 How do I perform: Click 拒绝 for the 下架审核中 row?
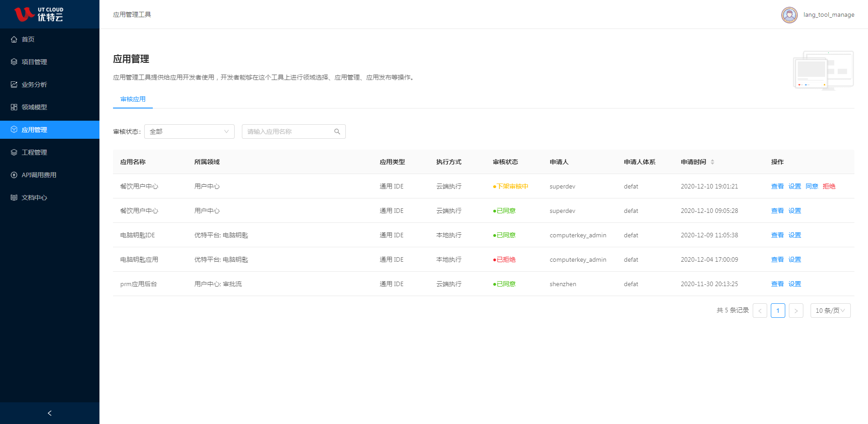pos(829,186)
